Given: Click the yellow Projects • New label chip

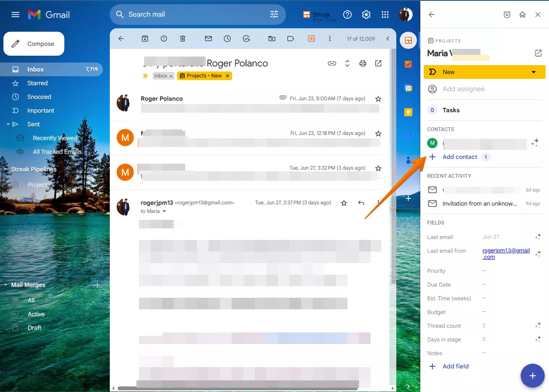Looking at the screenshot, I should 201,76.
